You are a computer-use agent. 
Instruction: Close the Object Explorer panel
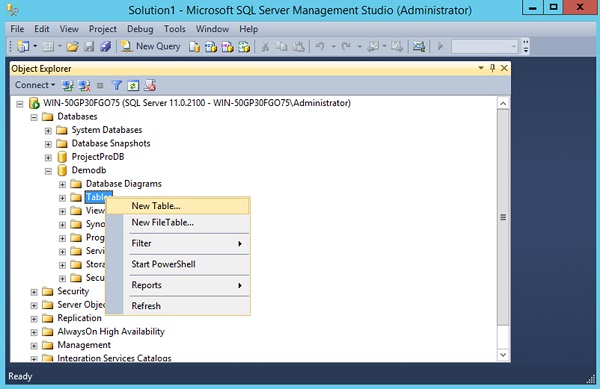[504, 68]
